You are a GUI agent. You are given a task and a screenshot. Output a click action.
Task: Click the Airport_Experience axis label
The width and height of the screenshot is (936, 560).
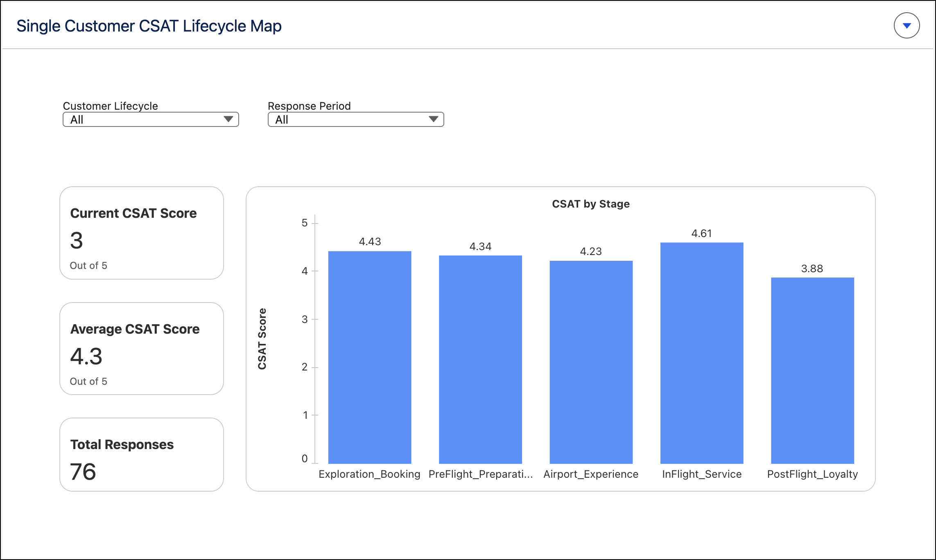[591, 474]
